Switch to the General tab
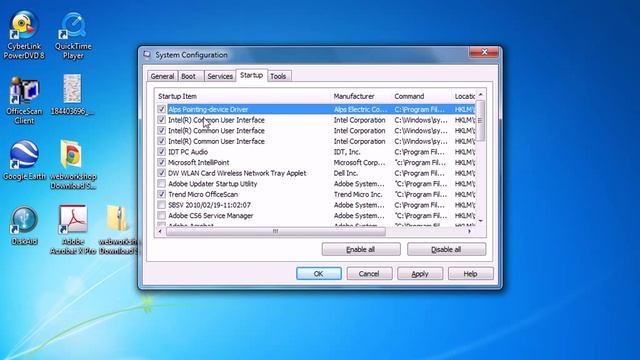The height and width of the screenshot is (360, 640). [162, 76]
